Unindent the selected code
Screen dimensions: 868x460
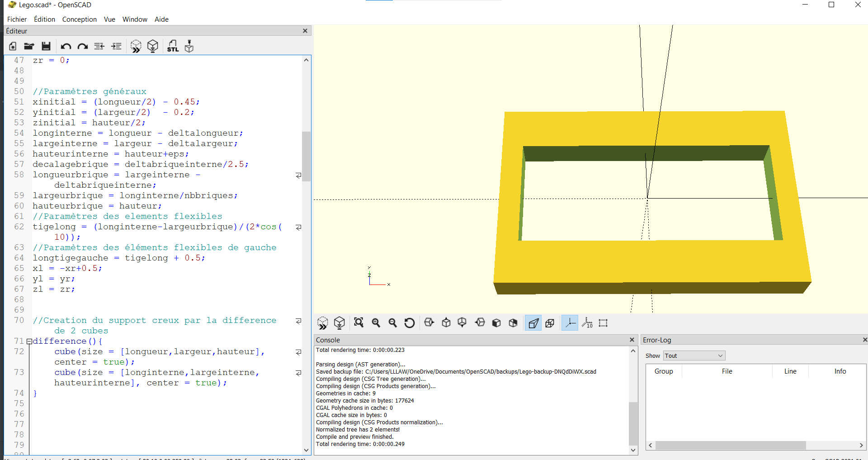(x=99, y=46)
